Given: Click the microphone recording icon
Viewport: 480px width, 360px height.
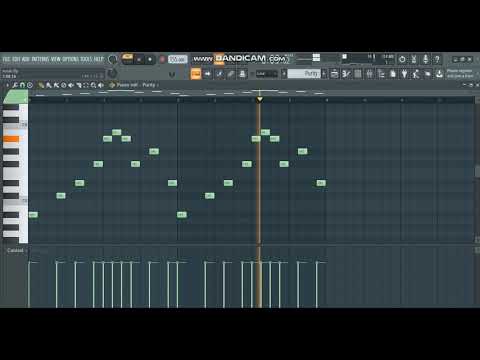Looking at the screenshot, I should click(425, 59).
